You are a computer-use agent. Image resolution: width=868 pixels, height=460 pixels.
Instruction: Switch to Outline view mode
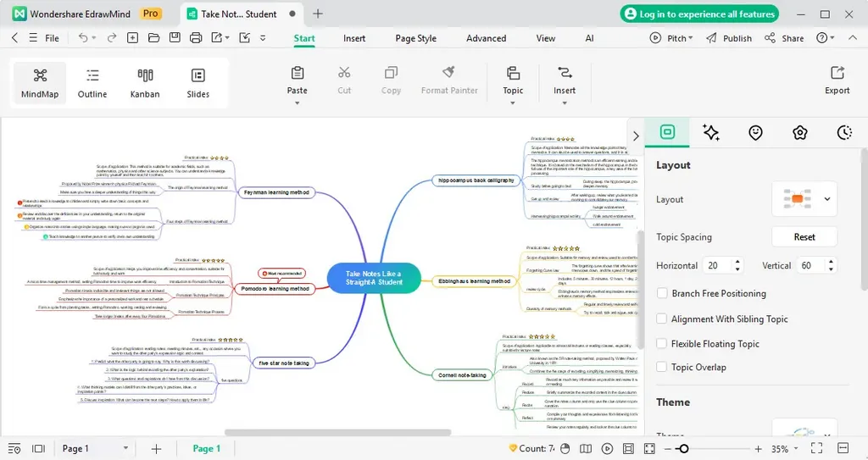pyautogui.click(x=92, y=83)
